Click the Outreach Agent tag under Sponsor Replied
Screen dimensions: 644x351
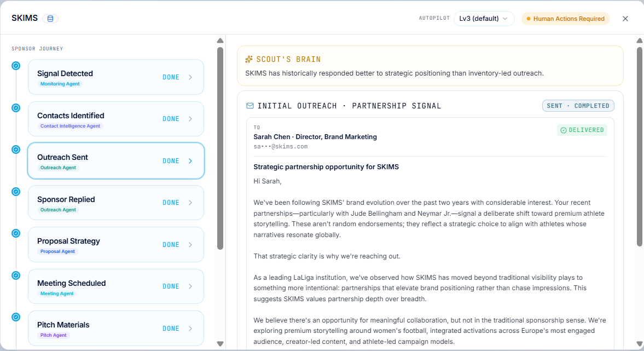pyautogui.click(x=58, y=210)
